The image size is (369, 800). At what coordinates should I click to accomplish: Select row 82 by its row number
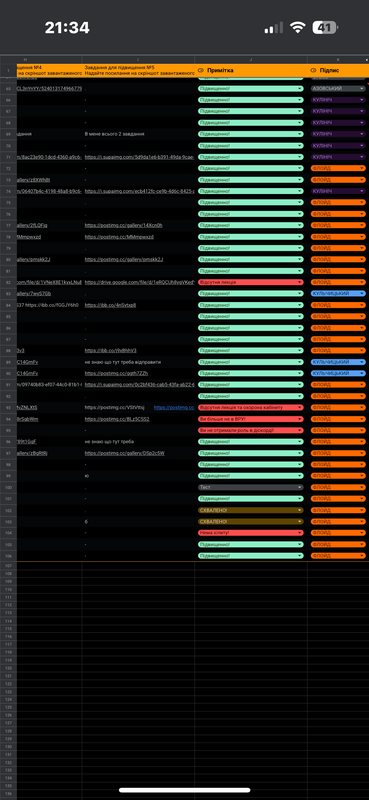point(8,282)
